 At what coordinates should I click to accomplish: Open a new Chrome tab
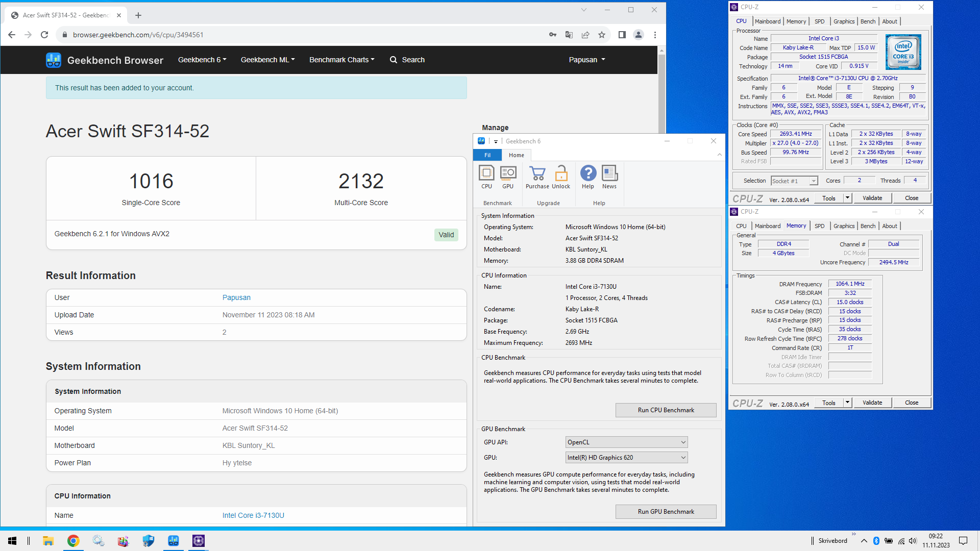[138, 15]
